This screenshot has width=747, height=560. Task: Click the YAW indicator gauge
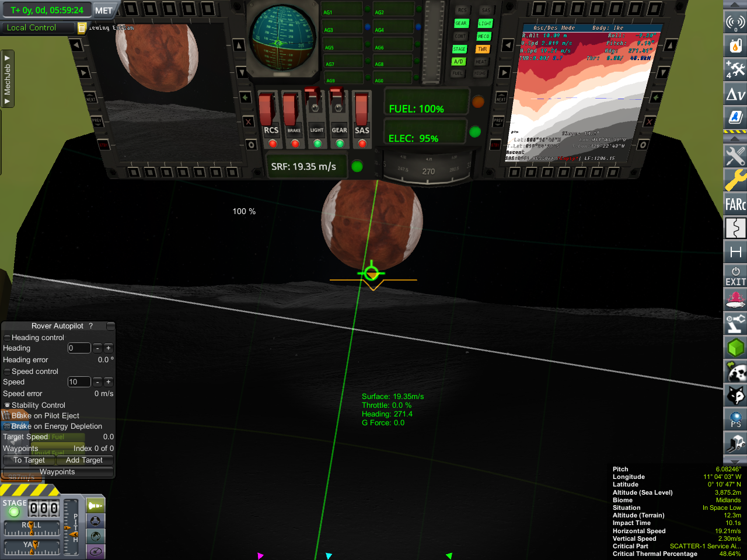(32, 548)
